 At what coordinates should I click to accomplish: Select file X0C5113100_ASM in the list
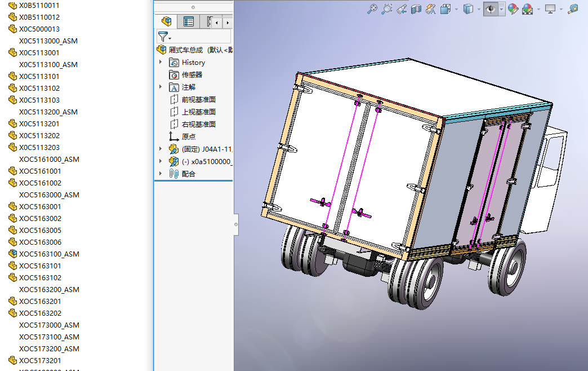(48, 65)
